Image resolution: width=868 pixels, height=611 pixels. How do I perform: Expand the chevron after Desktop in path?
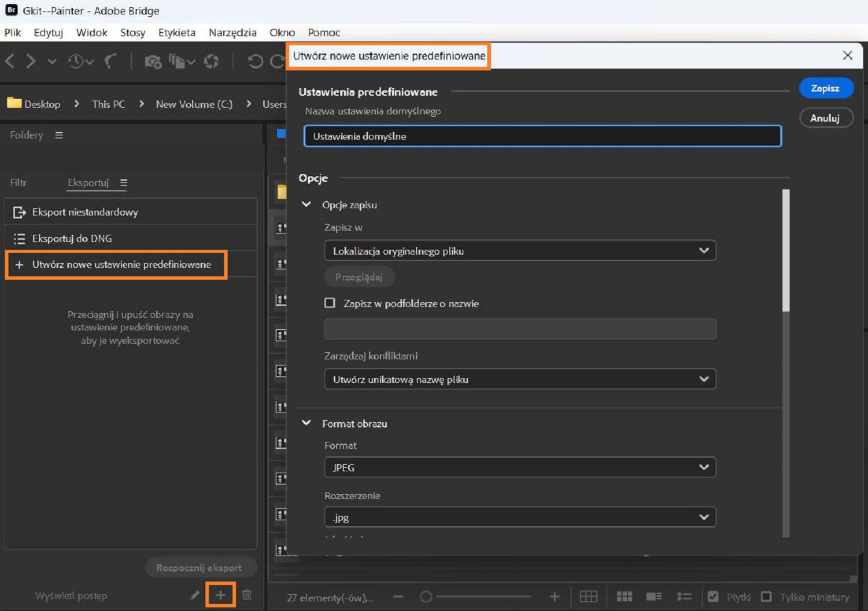pyautogui.click(x=76, y=104)
